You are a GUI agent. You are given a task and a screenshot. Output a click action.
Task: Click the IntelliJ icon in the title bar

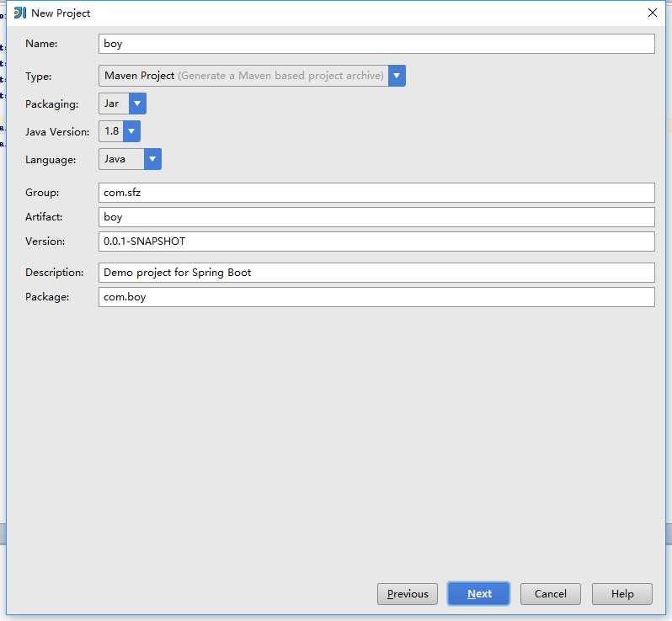(19, 13)
